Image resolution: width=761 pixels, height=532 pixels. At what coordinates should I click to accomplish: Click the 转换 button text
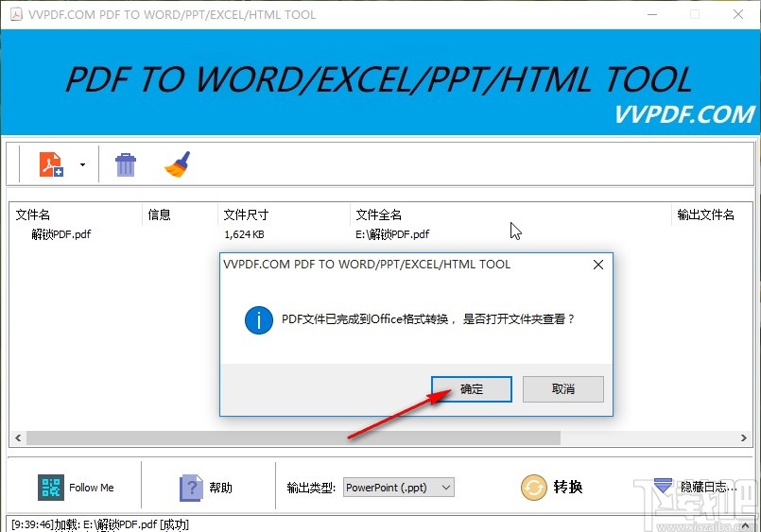tap(568, 487)
